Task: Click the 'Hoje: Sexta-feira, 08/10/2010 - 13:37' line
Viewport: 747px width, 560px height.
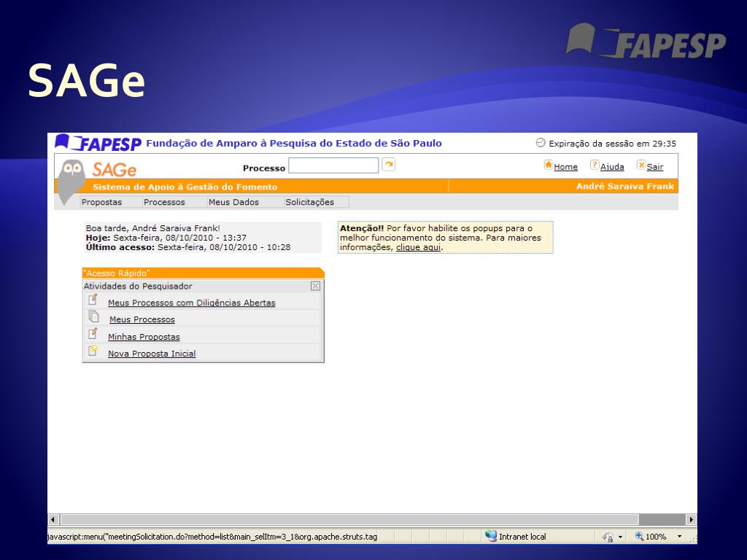Action: 166,238
